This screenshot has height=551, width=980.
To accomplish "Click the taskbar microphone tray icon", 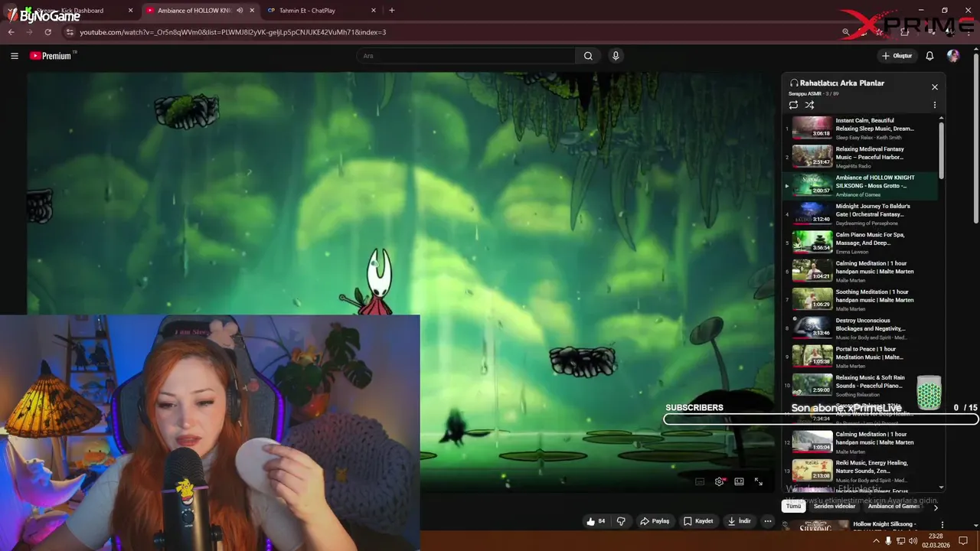I will coord(888,541).
